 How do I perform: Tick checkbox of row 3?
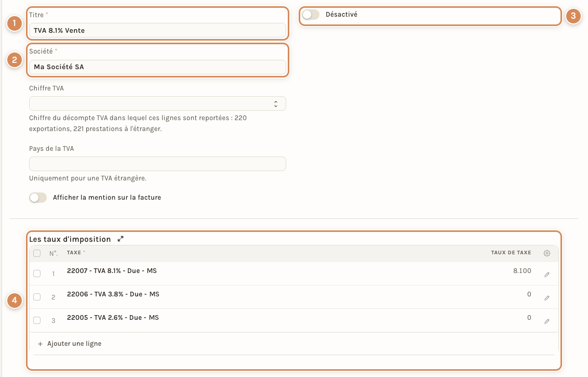pos(37,320)
